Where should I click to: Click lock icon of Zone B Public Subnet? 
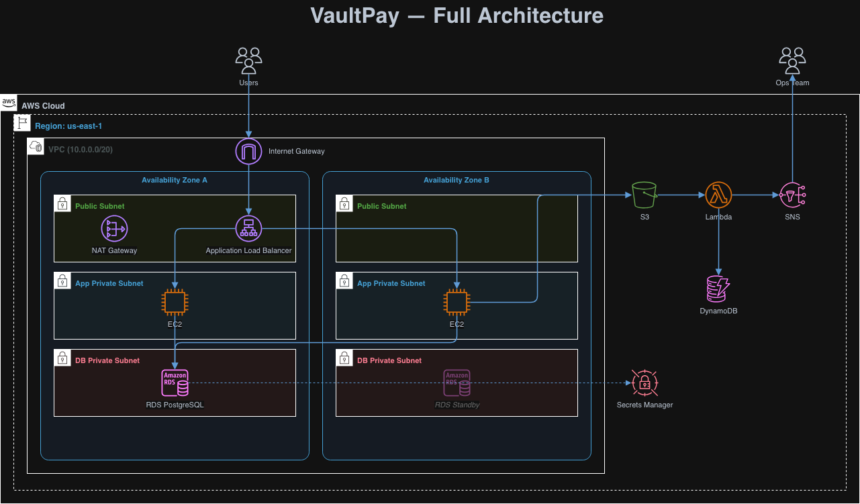click(x=344, y=203)
